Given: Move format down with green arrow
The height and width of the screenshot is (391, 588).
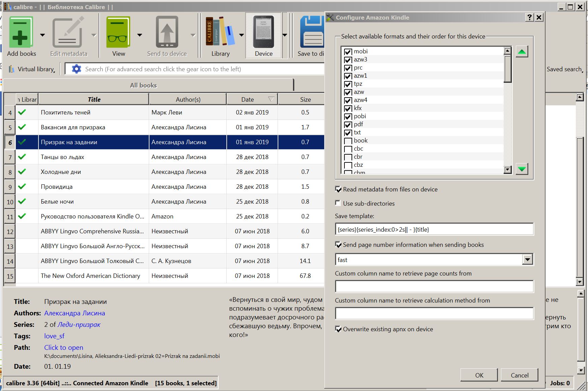Looking at the screenshot, I should (522, 169).
